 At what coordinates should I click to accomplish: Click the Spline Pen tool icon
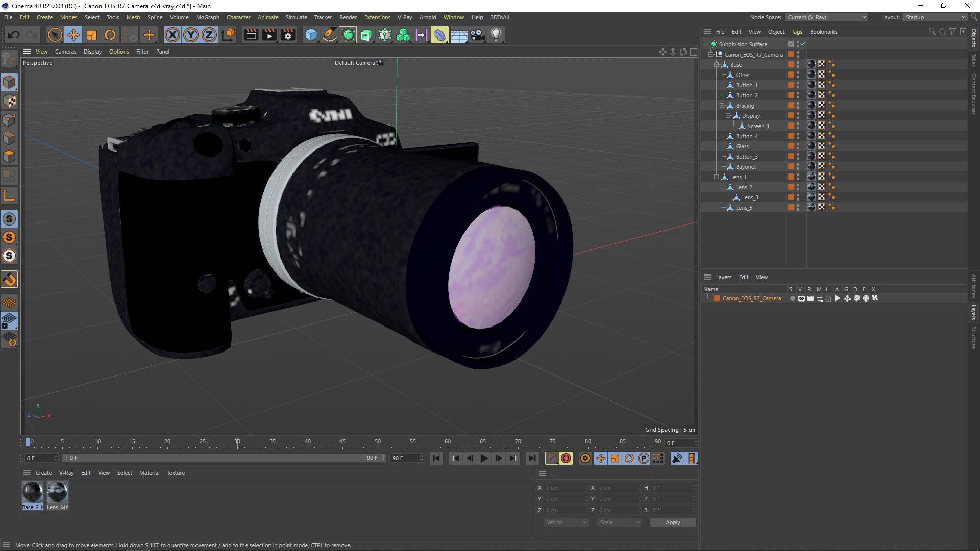330,35
